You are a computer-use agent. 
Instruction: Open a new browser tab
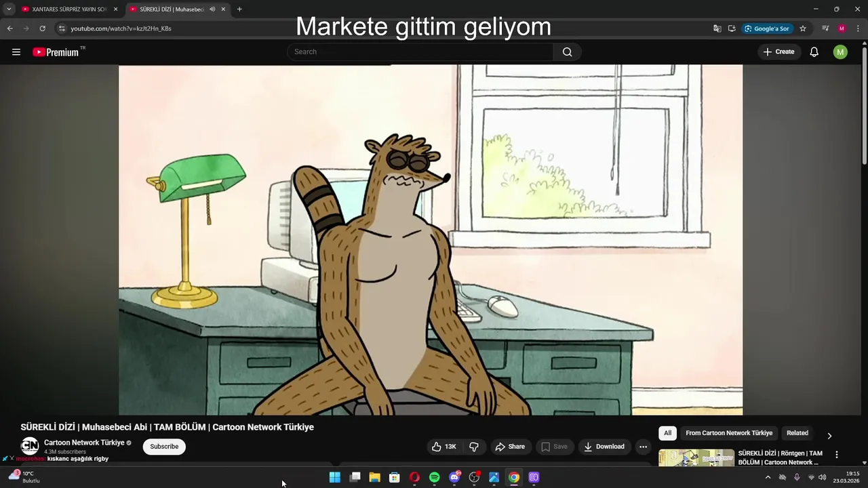239,9
